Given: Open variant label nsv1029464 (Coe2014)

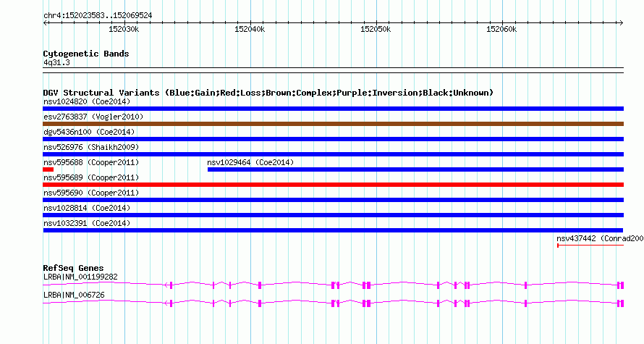Looking at the screenshot, I should 250,162.
